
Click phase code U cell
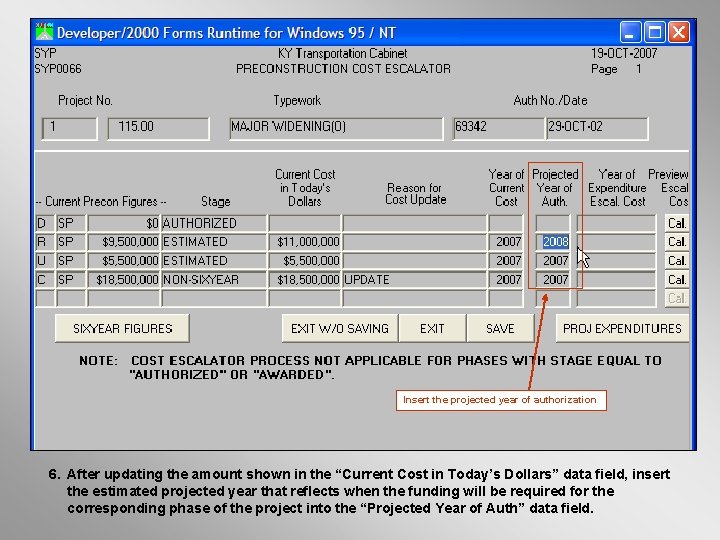[45, 261]
